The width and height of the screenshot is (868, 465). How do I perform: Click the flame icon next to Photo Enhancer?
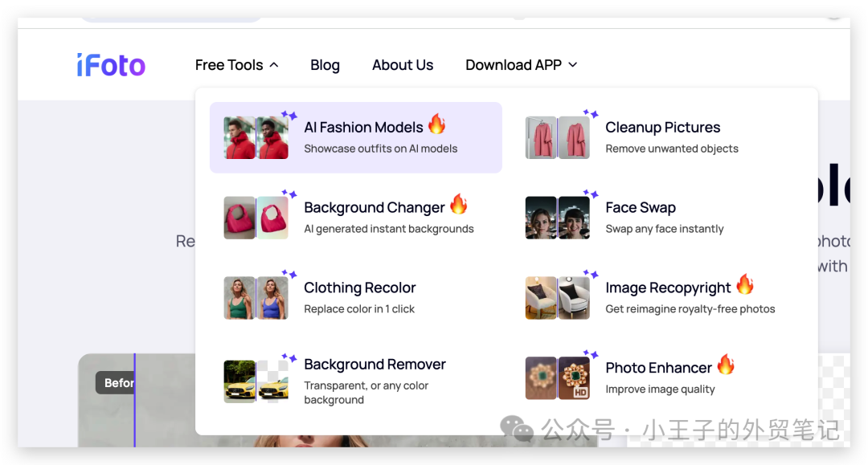(x=726, y=365)
